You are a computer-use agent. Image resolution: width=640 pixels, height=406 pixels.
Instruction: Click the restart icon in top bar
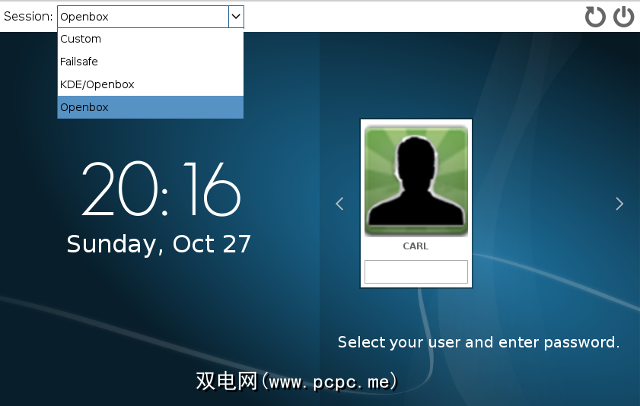(596, 16)
